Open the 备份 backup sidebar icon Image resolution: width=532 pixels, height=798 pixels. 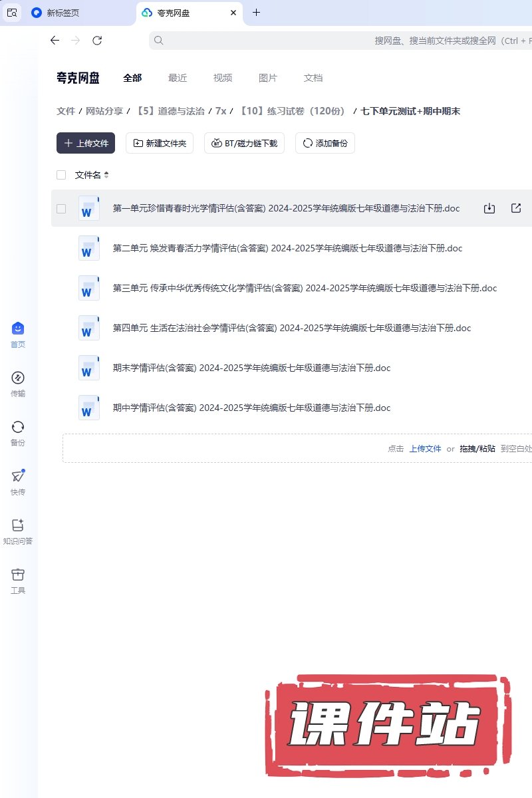[x=18, y=428]
